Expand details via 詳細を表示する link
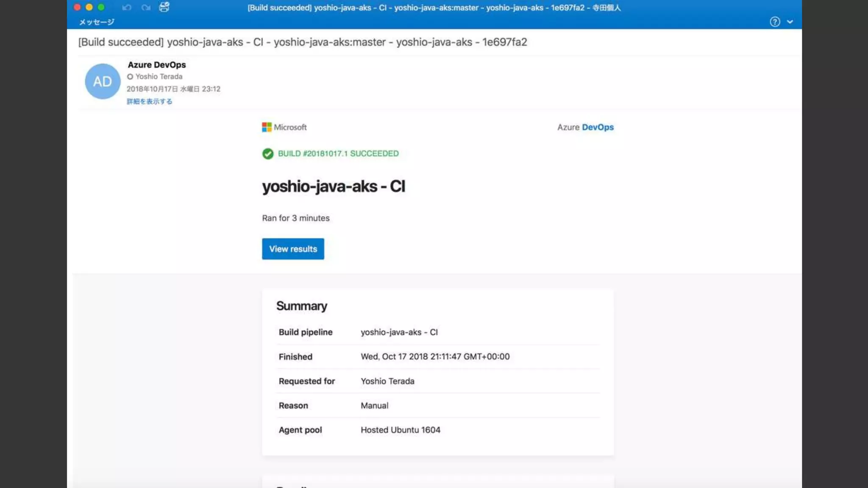 coord(149,101)
